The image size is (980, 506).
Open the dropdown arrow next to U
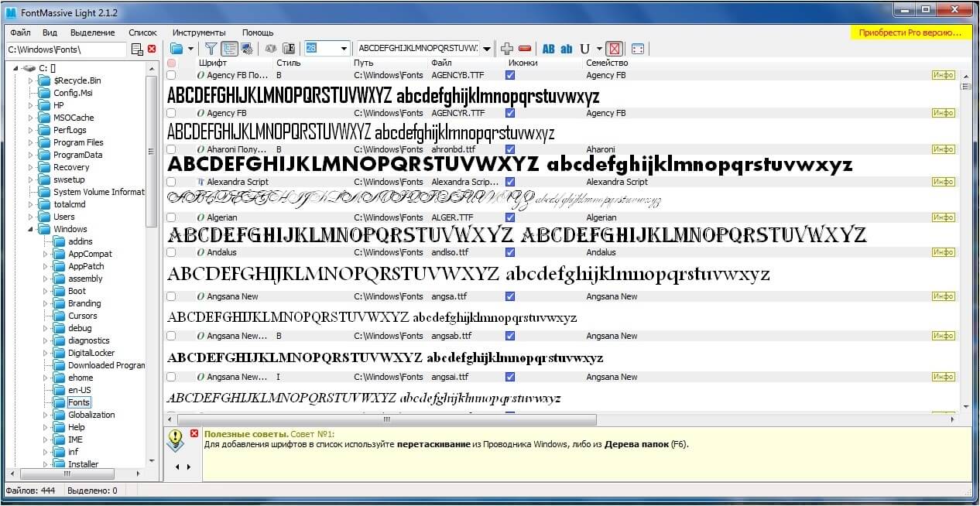(x=598, y=49)
